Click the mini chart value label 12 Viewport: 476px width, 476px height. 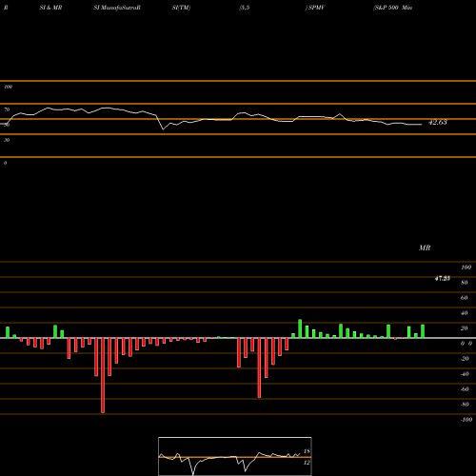tap(307, 463)
